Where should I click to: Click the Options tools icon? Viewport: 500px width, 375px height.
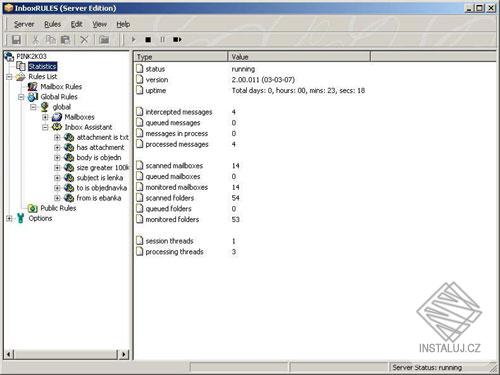(21, 218)
